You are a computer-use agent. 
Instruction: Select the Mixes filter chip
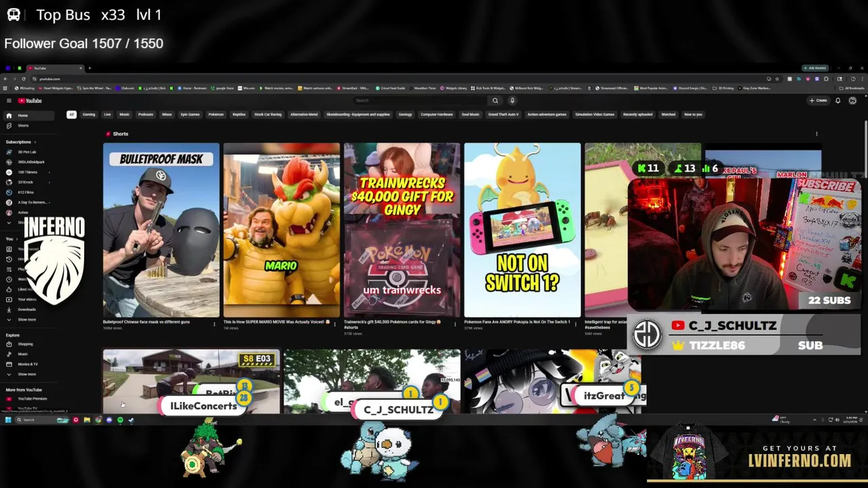167,115
